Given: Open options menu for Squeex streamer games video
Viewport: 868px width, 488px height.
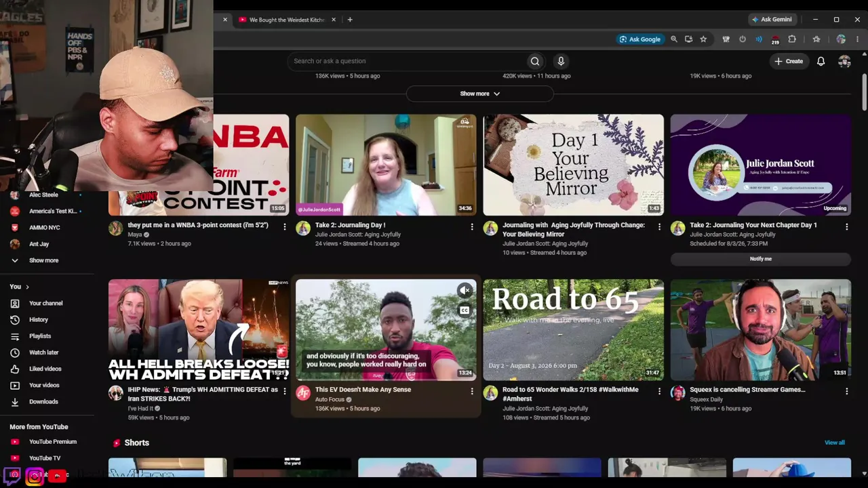Looking at the screenshot, I should 846,392.
